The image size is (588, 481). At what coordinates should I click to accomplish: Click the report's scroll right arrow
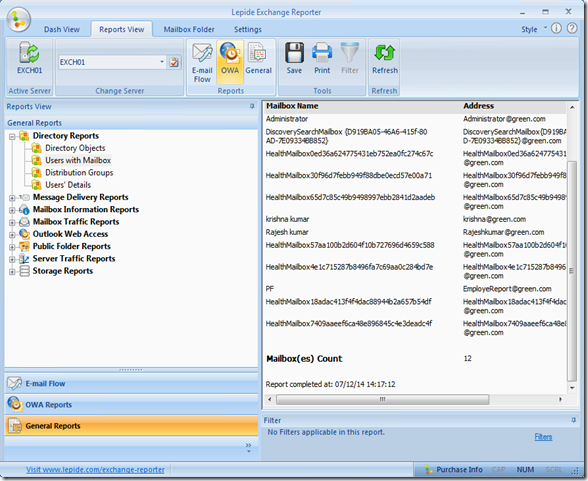coord(560,400)
